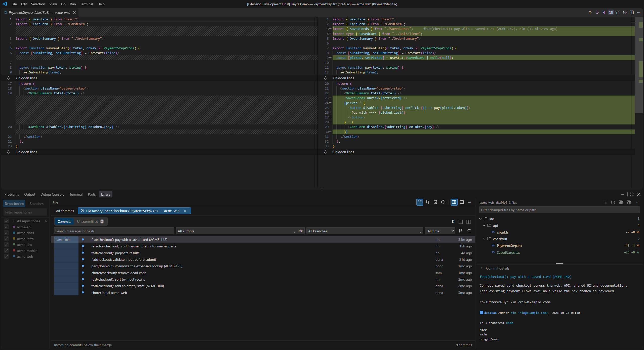Click the checklist icon in Log toolbar
The width and height of the screenshot is (644, 350).
(x=435, y=202)
